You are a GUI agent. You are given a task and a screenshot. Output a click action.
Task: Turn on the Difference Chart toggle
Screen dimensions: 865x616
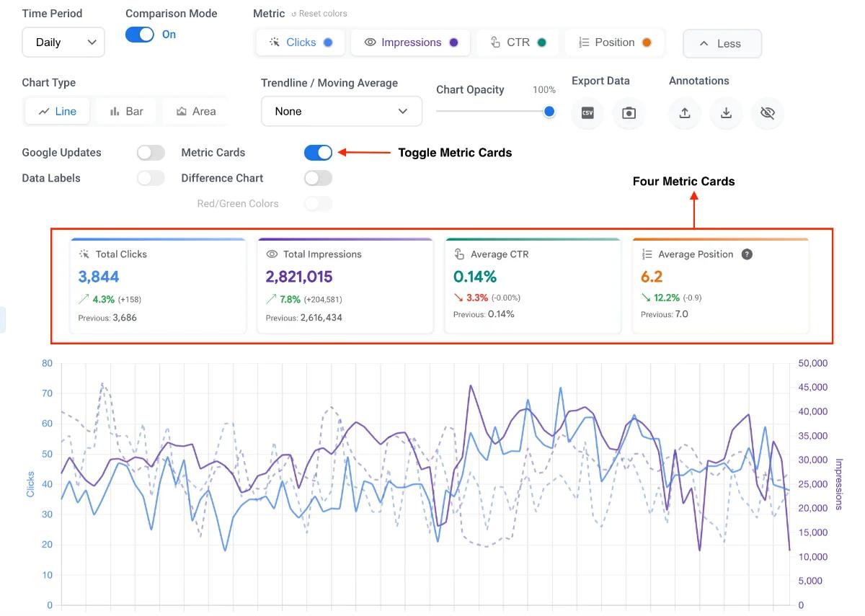tap(318, 178)
